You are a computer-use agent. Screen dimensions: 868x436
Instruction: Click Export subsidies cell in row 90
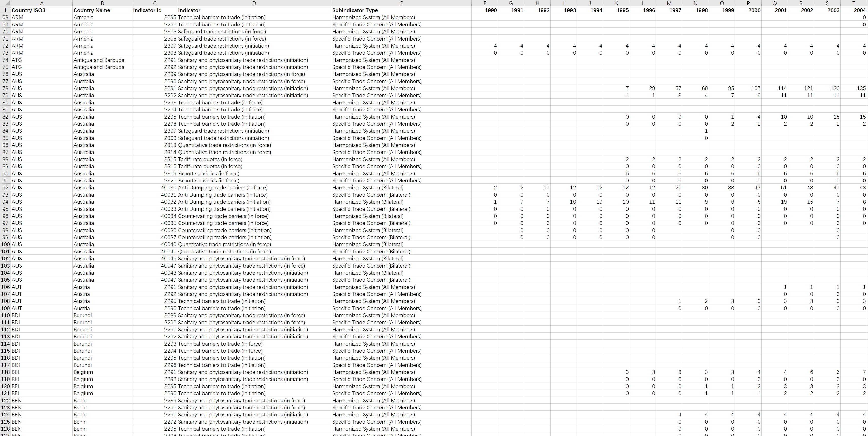[209, 174]
